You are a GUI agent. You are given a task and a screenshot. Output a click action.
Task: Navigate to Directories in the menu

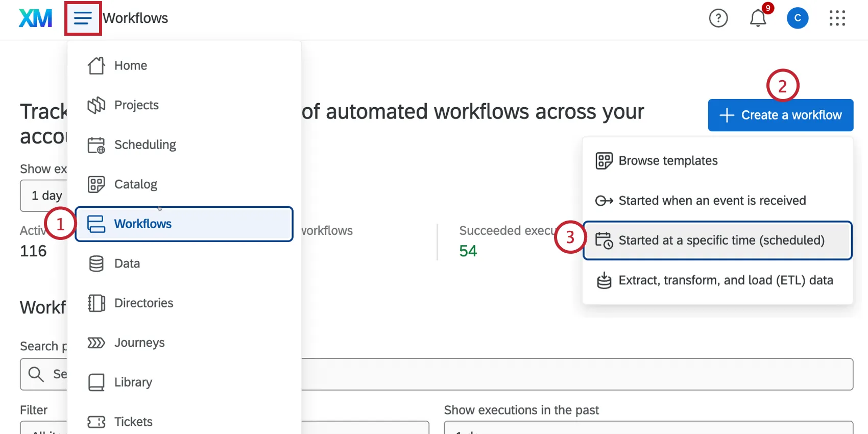coord(143,303)
